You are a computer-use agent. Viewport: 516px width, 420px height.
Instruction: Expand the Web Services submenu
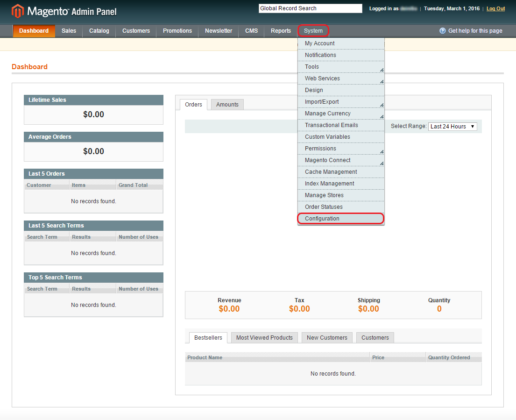[x=341, y=78]
